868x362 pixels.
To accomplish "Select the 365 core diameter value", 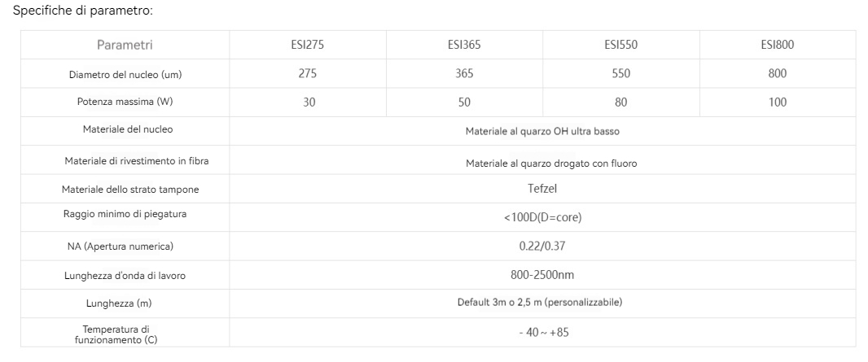I will (464, 74).
